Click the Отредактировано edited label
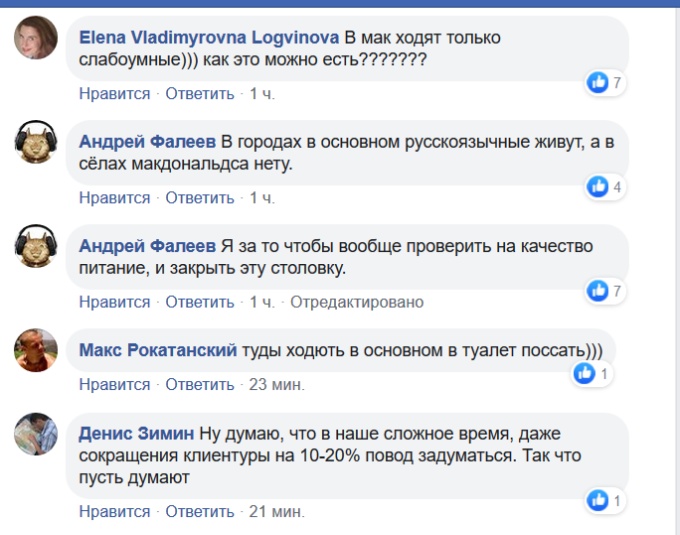Viewport: 680px width, 535px height. coord(357,301)
